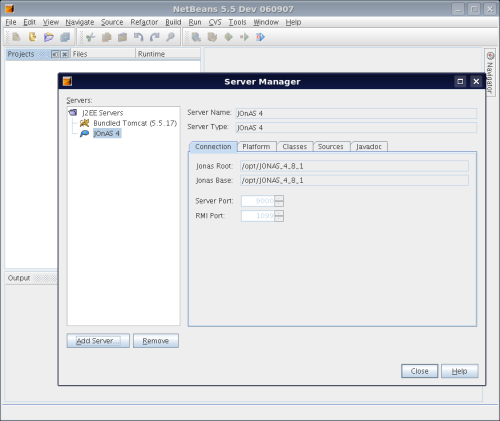Click the Copy toolbar icon
500x421 pixels.
[x=106, y=37]
